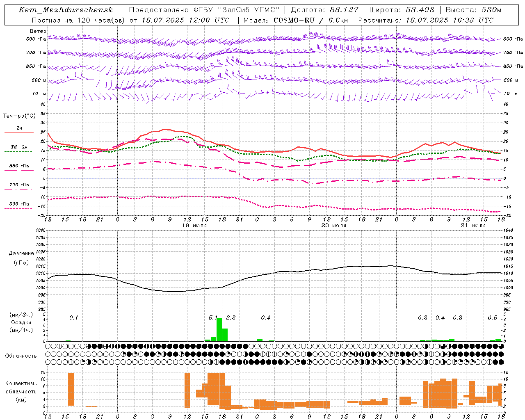This screenshot has width=525, height=420.
Task: Click the 'Рассчитано: 18.07.2025 16:38 UTC' timestamp
Action: click(426, 20)
